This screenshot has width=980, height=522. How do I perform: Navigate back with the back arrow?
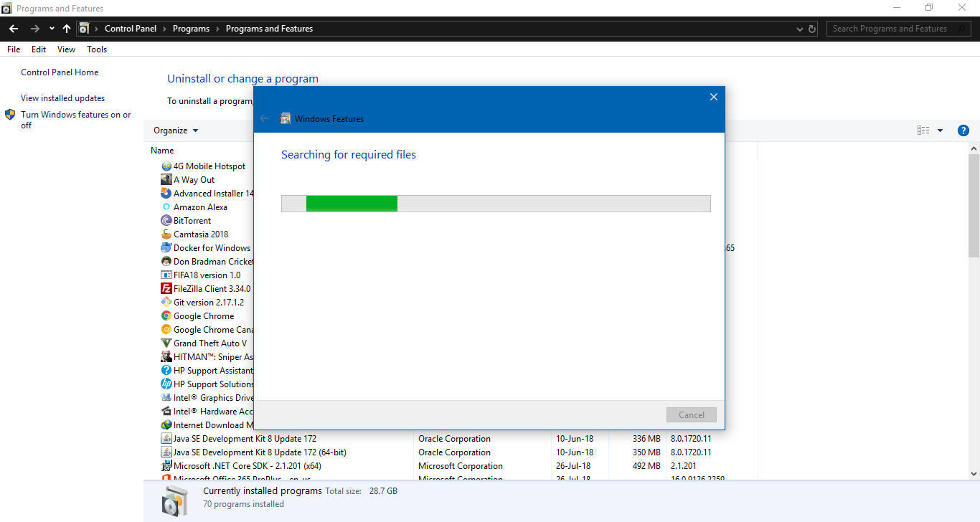[x=14, y=29]
